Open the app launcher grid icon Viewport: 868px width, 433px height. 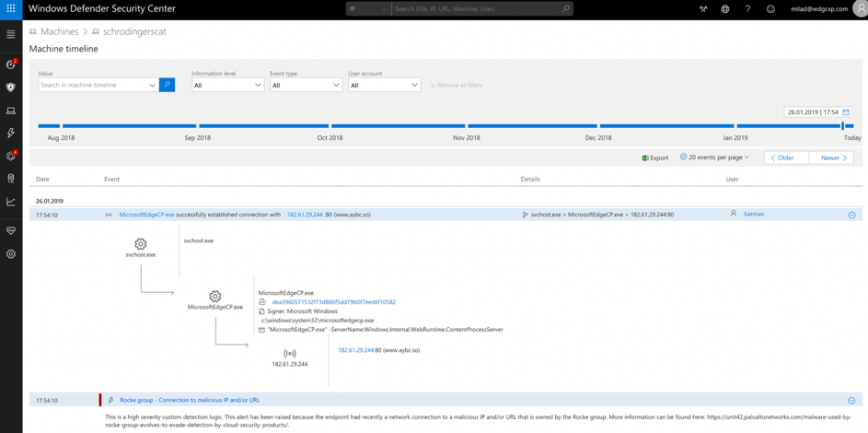(11, 9)
